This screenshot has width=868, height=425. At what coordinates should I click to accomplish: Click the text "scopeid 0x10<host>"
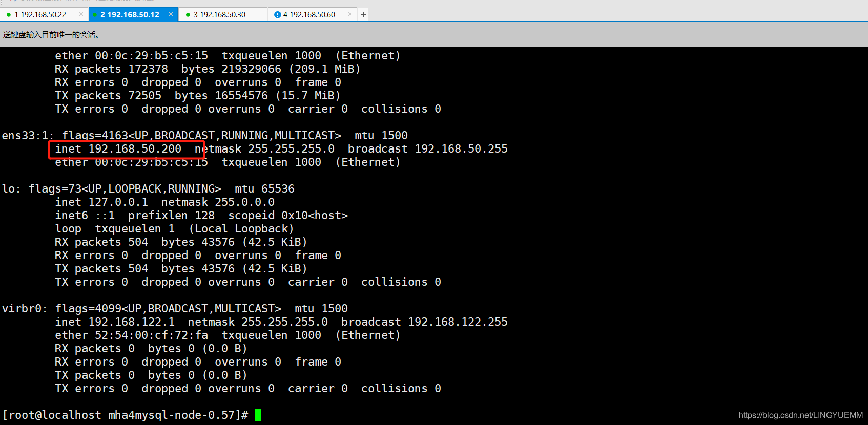(288, 216)
